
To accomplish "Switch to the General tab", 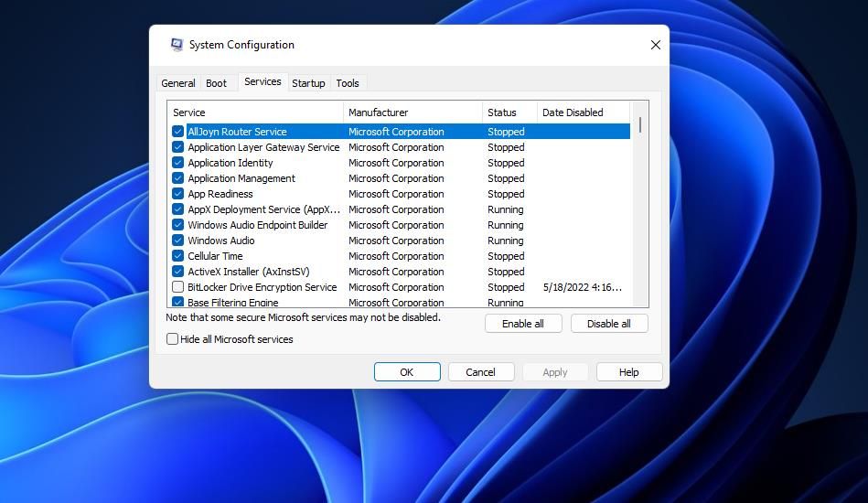I will (x=178, y=83).
